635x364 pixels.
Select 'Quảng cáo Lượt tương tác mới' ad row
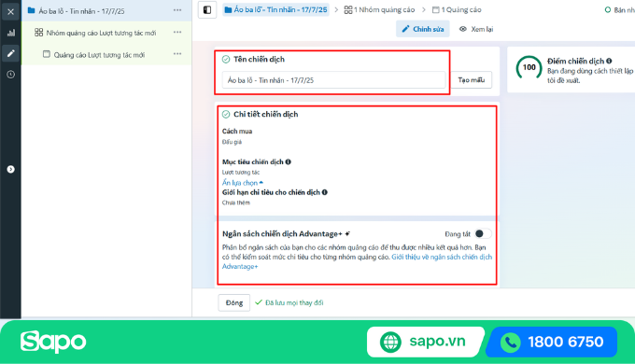tap(99, 55)
